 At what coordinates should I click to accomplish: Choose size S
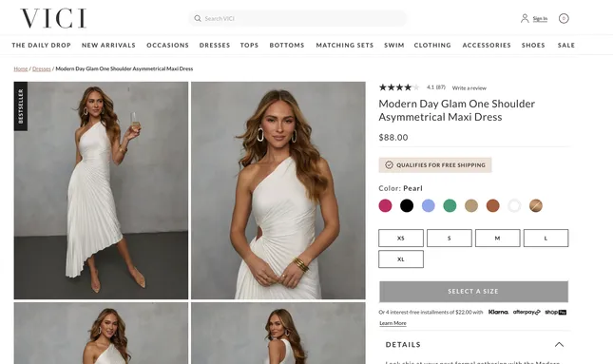coord(450,239)
